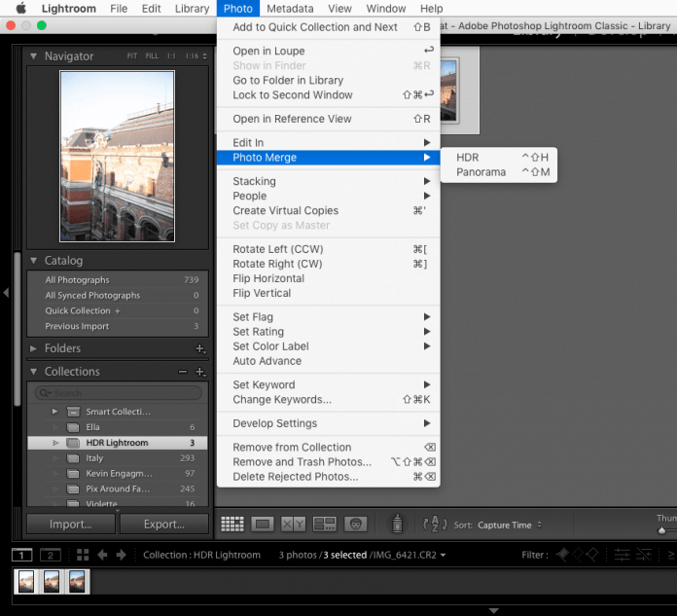Filter by rejected flag icon
Viewport: 677px width, 616px height.
[x=592, y=555]
